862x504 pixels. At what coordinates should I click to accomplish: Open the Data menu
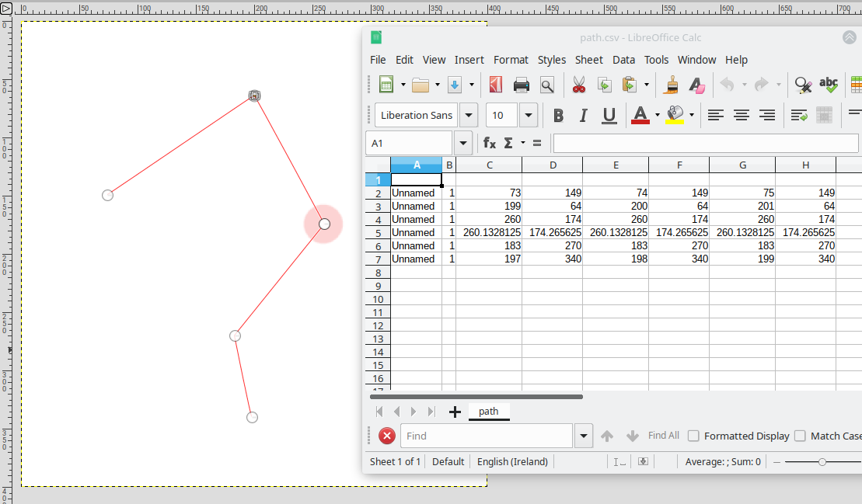click(x=623, y=60)
